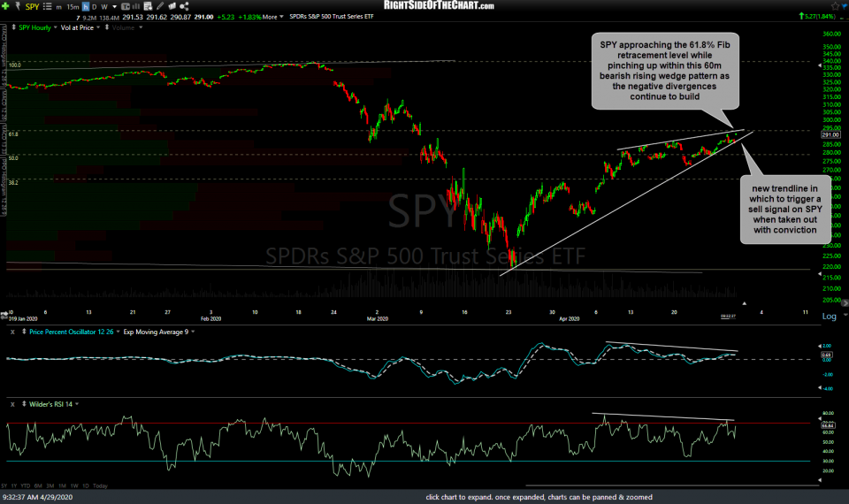The image size is (849, 504).
Task: Click the Apr 2020 date axis label
Action: point(569,318)
